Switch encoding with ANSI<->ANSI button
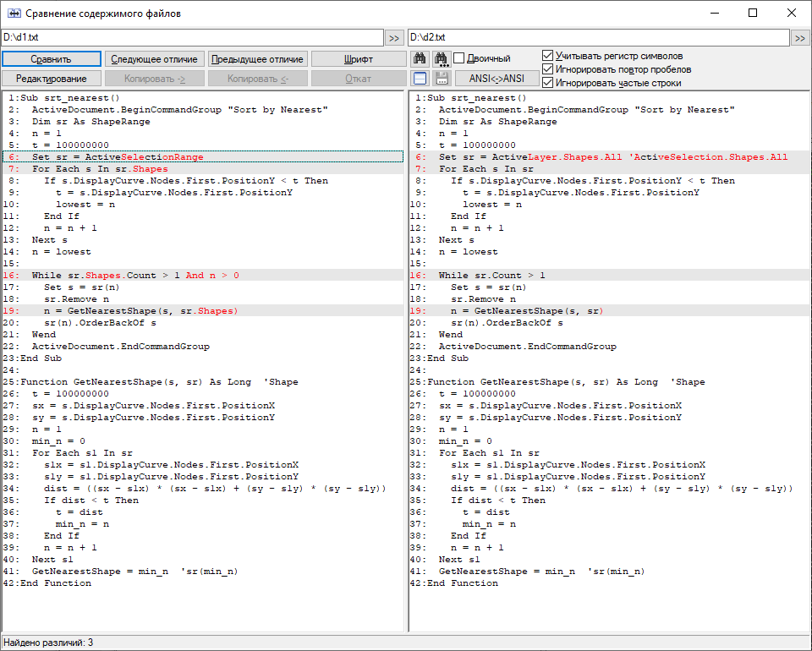 [x=497, y=79]
